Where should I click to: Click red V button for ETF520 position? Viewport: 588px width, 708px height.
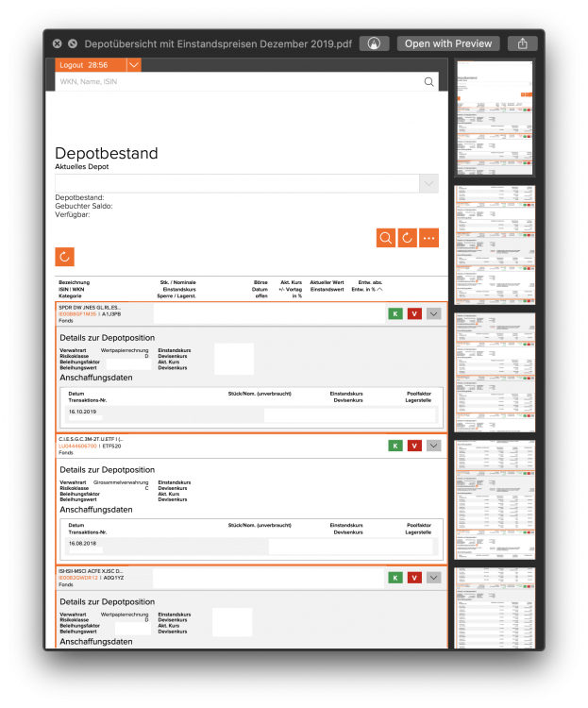click(x=414, y=446)
